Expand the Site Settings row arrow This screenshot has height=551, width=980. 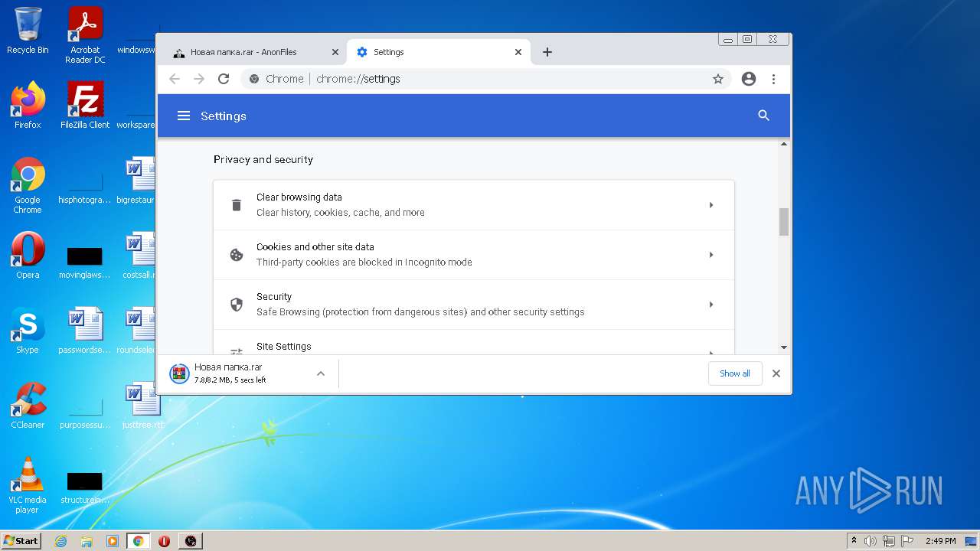(x=711, y=351)
